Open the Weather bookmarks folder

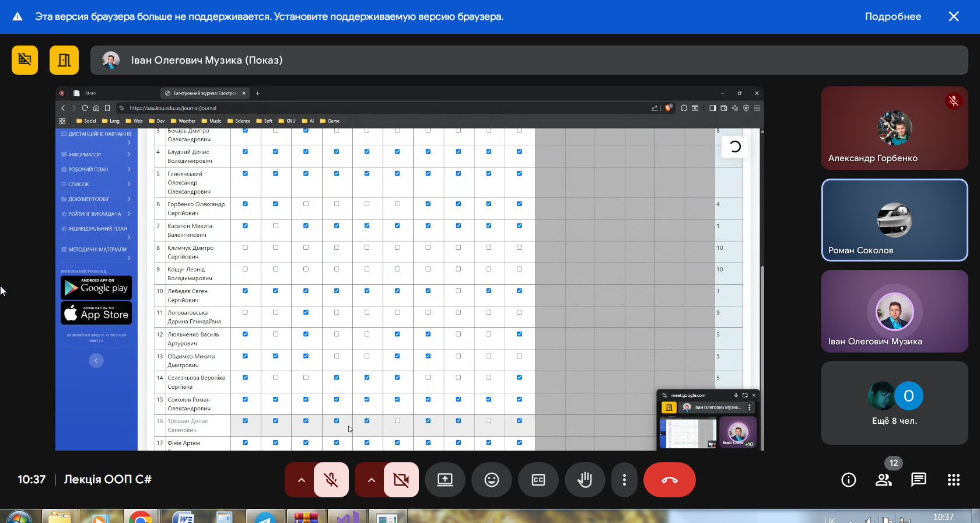(183, 121)
